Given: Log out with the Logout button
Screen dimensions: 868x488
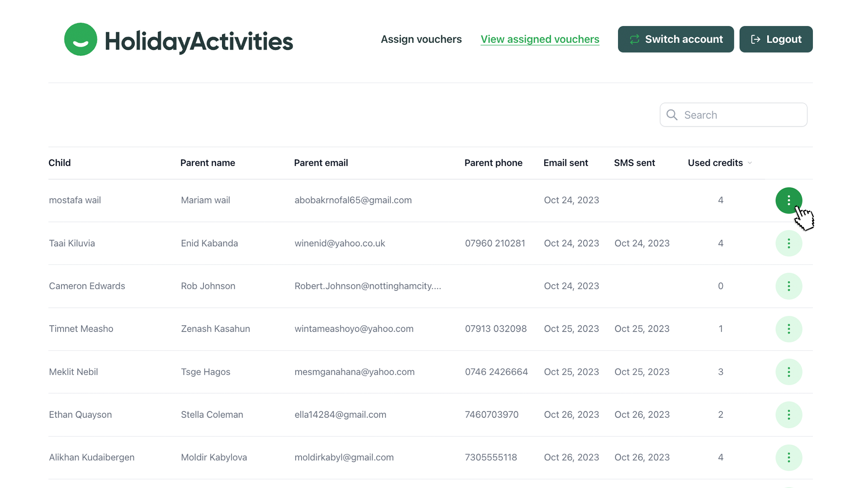Looking at the screenshot, I should click(x=776, y=39).
